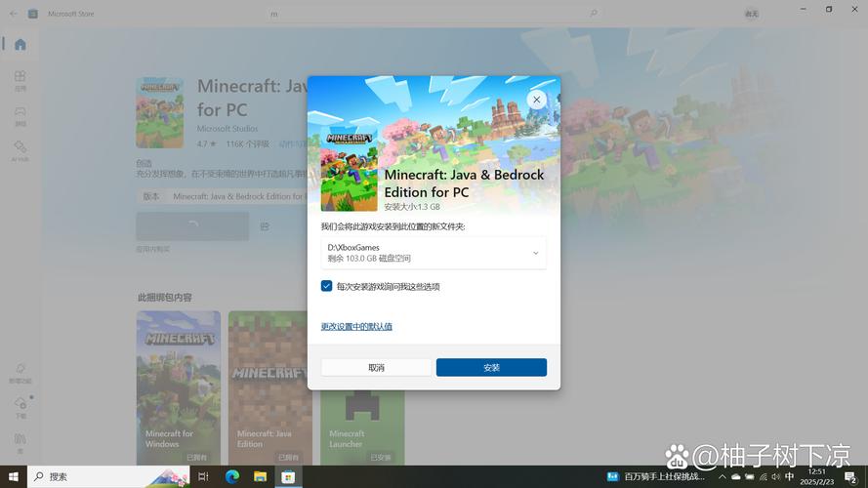Click the Microsoft Store logo in the title bar
This screenshot has width=868, height=488.
pos(33,14)
